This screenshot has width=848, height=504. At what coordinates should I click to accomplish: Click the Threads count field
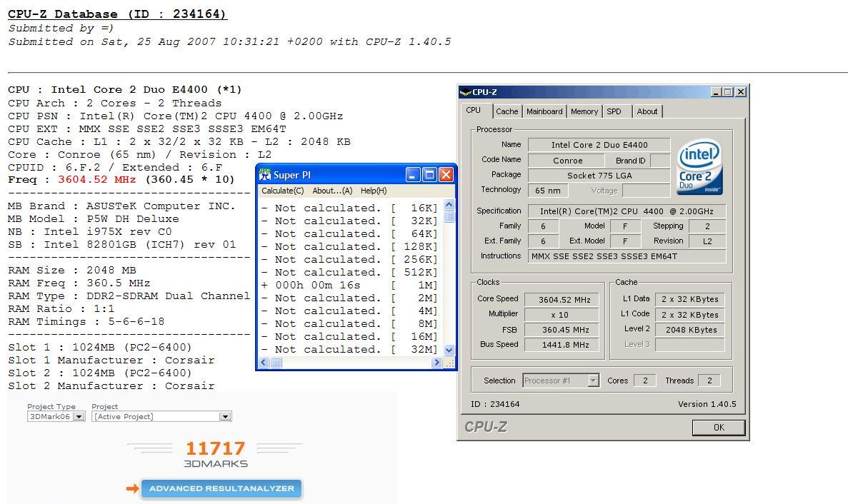coord(709,380)
